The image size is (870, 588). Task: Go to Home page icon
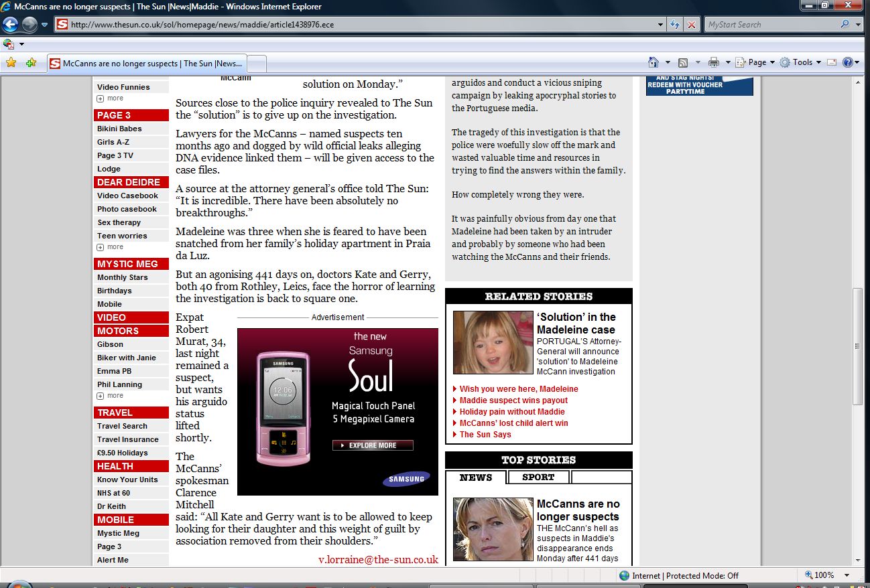(x=654, y=62)
